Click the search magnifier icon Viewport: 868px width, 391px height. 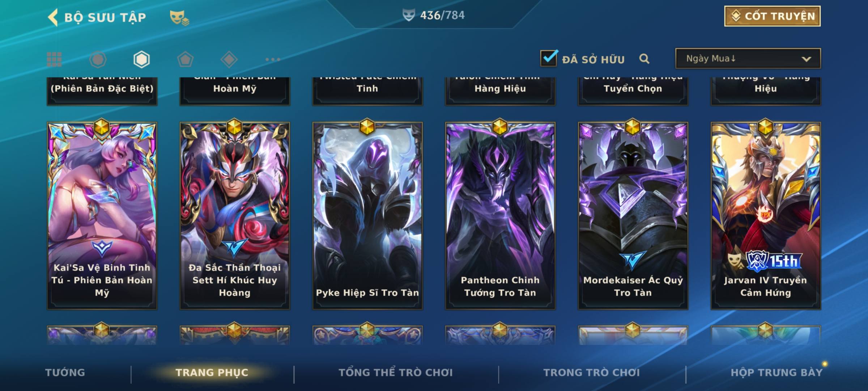pos(644,59)
